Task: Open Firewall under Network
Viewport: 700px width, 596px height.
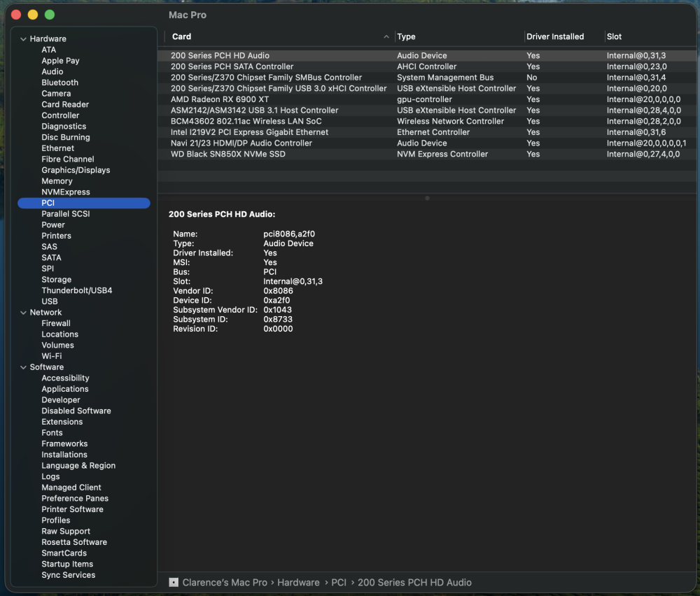Action: click(56, 323)
